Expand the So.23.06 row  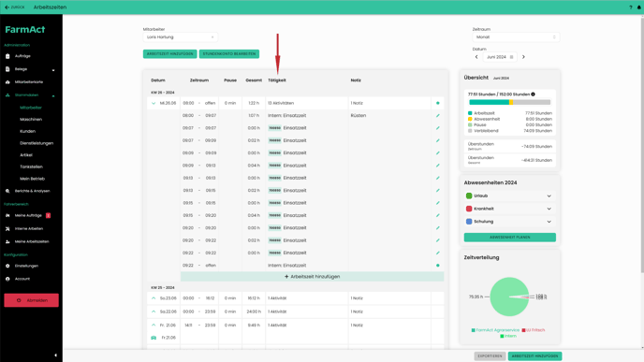pyautogui.click(x=154, y=298)
